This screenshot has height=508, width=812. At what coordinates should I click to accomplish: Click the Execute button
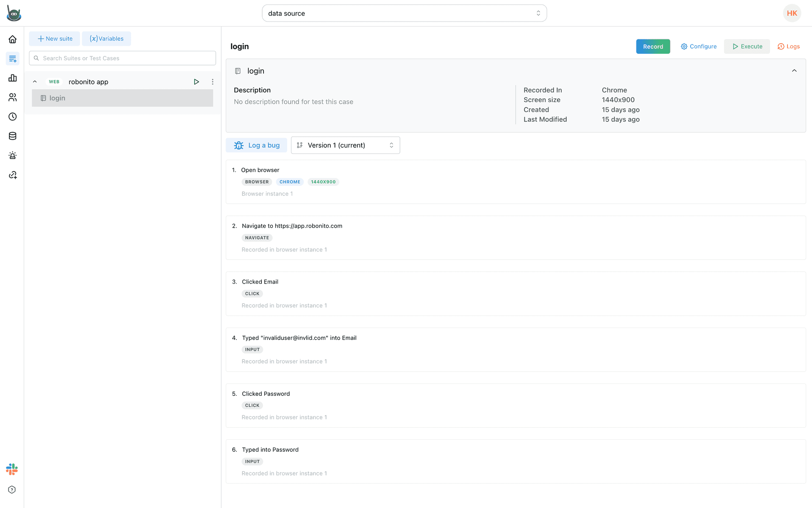[747, 47]
